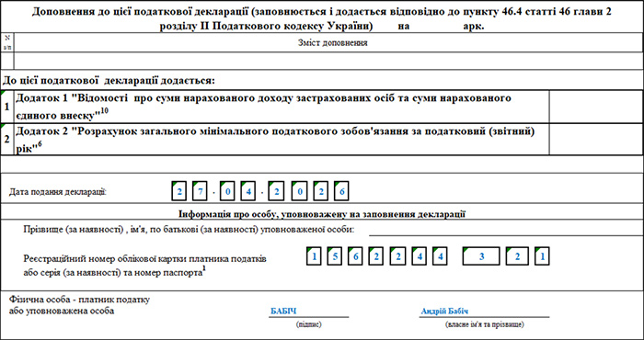Click registration number cell containing 6
The height and width of the screenshot is (340, 644).
(x=355, y=256)
